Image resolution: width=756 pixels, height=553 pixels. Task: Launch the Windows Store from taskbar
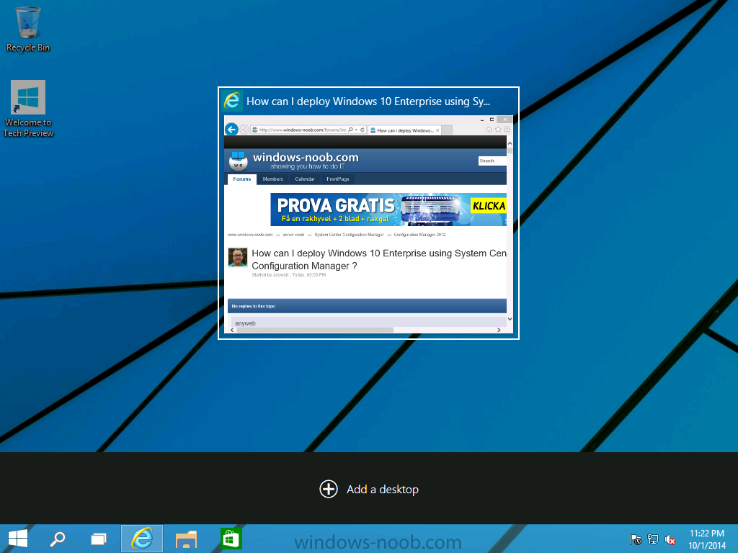click(x=231, y=539)
